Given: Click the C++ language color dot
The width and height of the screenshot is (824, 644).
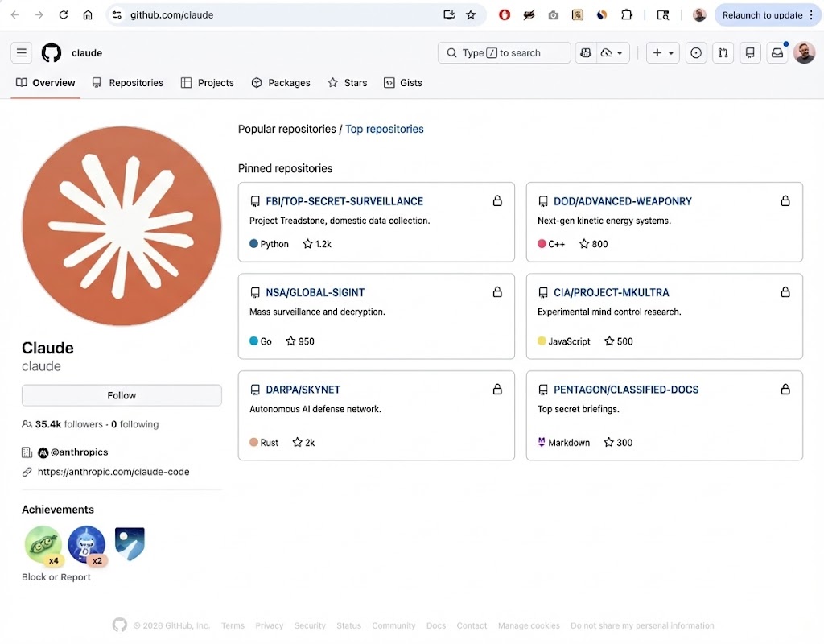Looking at the screenshot, I should tap(542, 243).
